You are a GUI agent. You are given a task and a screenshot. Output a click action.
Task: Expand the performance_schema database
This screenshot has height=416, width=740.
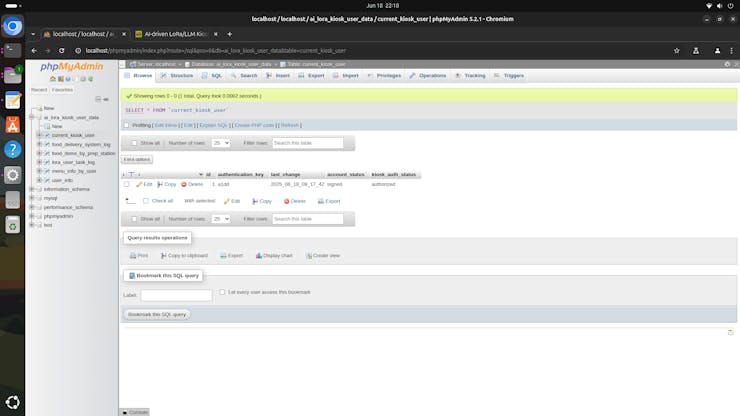tap(32, 207)
